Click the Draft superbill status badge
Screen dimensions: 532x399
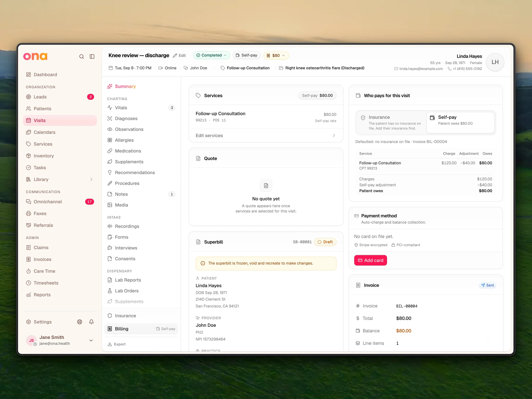pyautogui.click(x=325, y=242)
